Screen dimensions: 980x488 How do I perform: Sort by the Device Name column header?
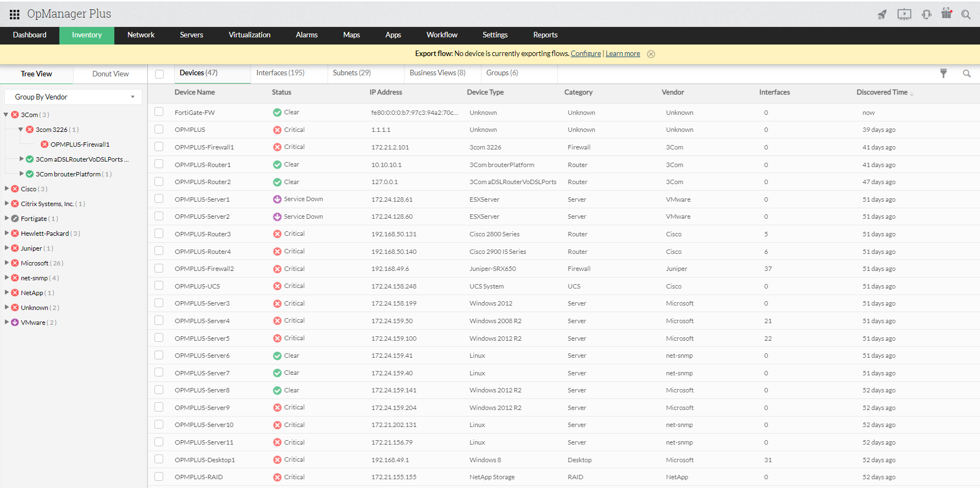point(195,92)
